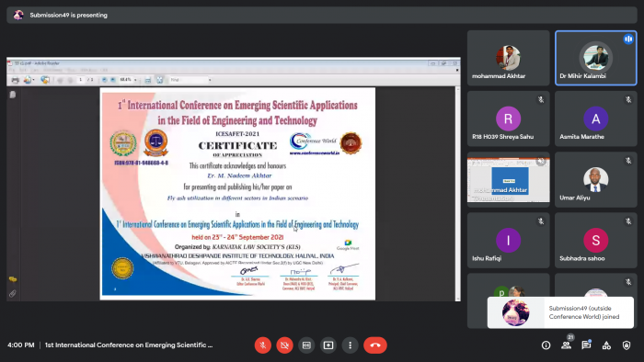
Task: Click the print icon in Adobe Reader
Action: pyautogui.click(x=16, y=80)
